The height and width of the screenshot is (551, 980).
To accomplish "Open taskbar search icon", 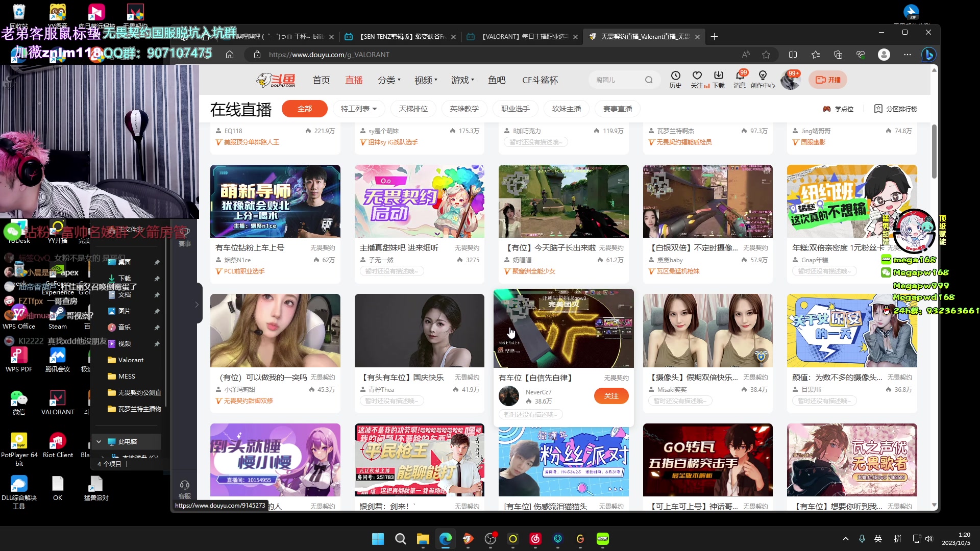I will coord(401,539).
